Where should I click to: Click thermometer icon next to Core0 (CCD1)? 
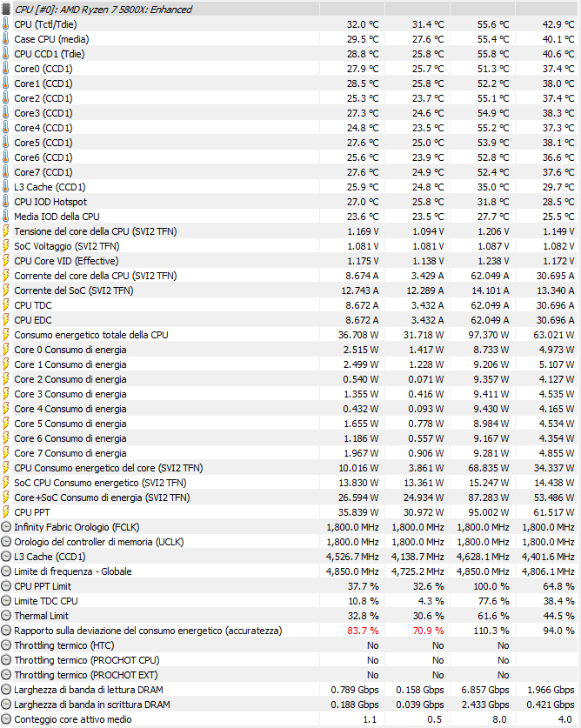5,69
